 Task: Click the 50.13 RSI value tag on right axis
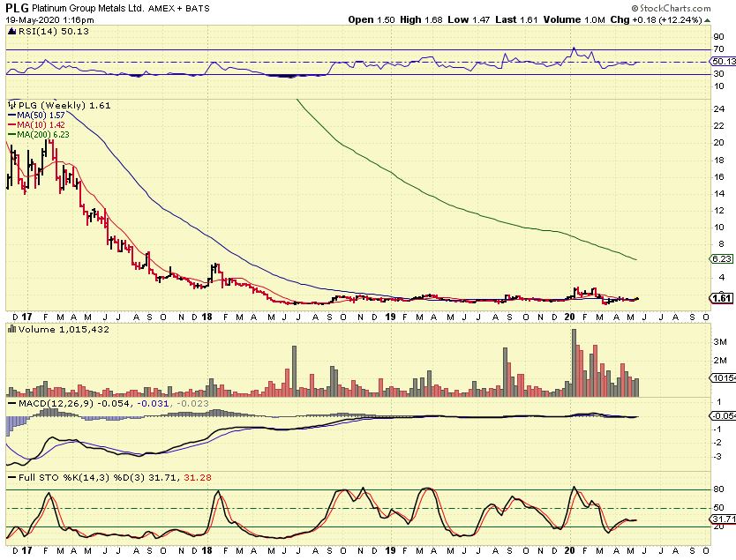724,62
